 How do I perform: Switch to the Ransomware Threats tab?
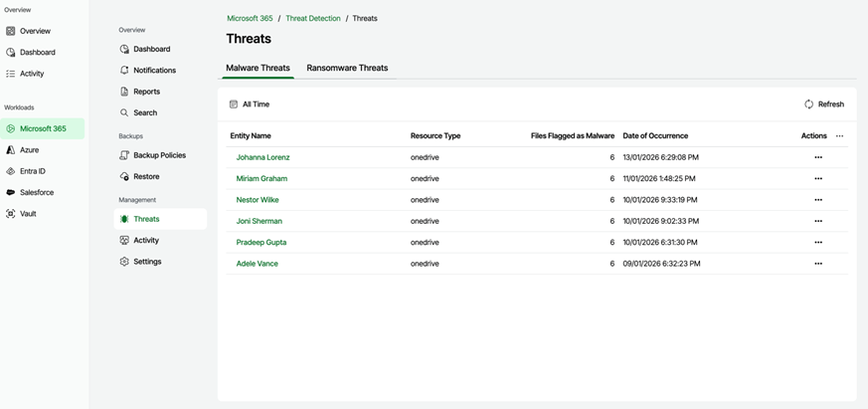[x=347, y=68]
